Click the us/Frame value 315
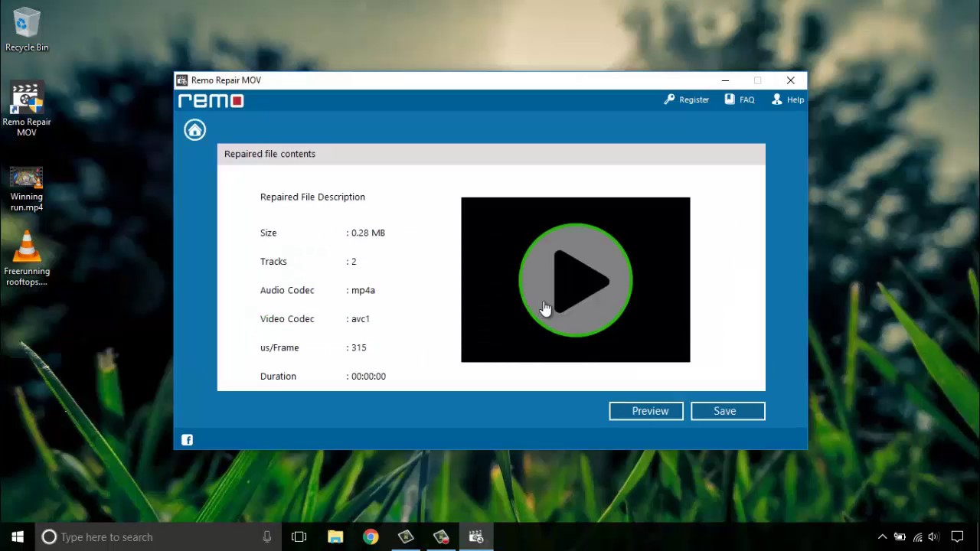Image resolution: width=980 pixels, height=551 pixels. pos(358,347)
